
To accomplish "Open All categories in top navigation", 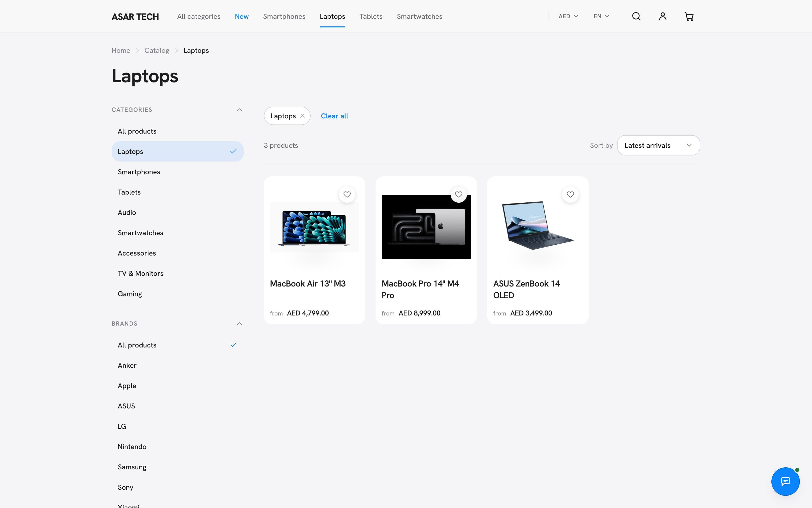I will (x=199, y=17).
